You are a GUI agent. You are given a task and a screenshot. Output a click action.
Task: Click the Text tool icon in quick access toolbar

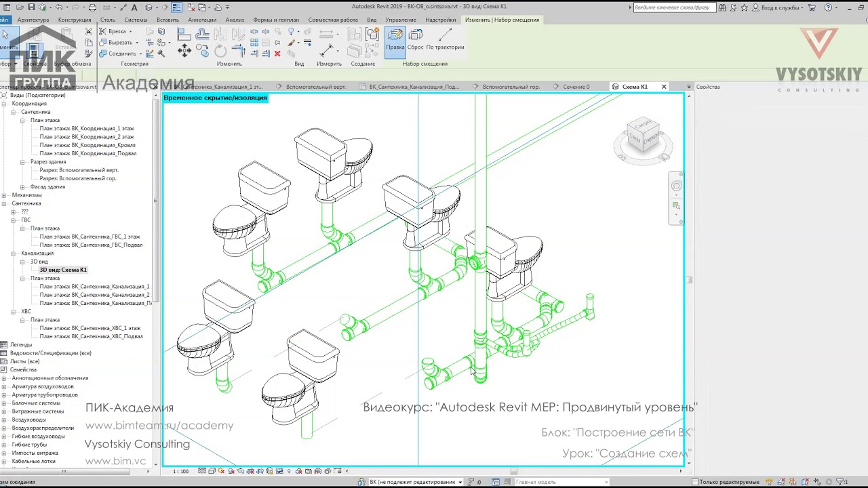[x=134, y=7]
